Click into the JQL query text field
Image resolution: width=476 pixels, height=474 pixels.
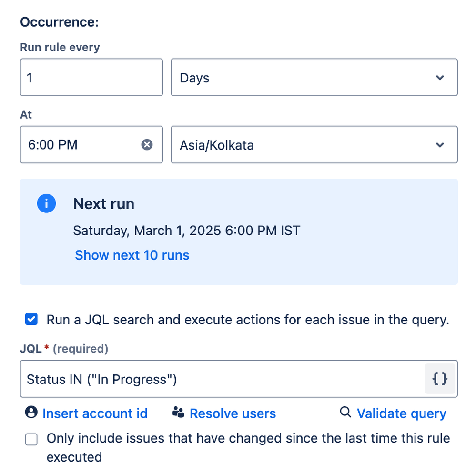tap(219, 379)
